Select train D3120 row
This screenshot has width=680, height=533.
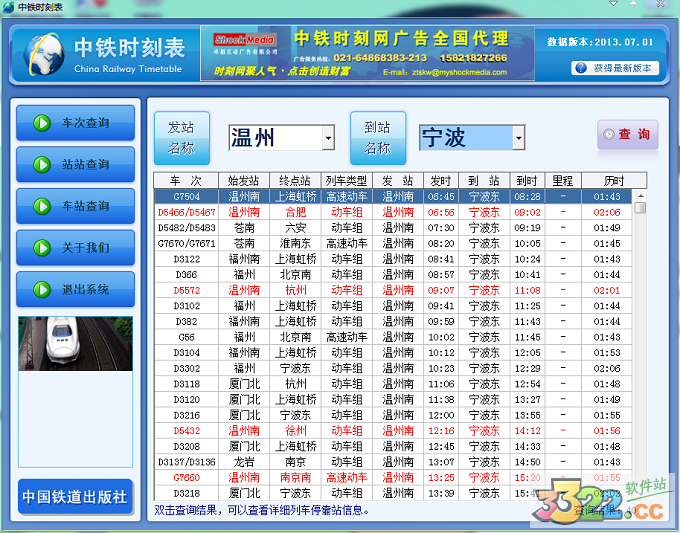pos(393,399)
